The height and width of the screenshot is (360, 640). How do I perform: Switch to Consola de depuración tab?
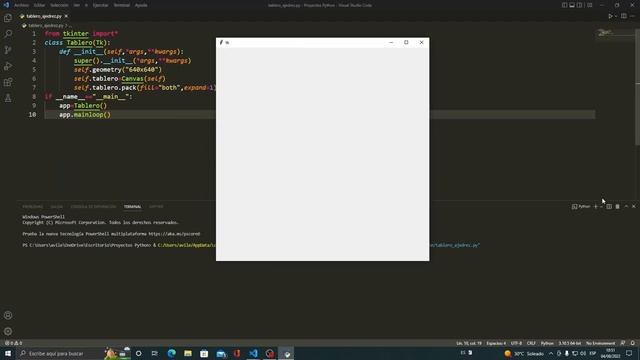(93, 207)
